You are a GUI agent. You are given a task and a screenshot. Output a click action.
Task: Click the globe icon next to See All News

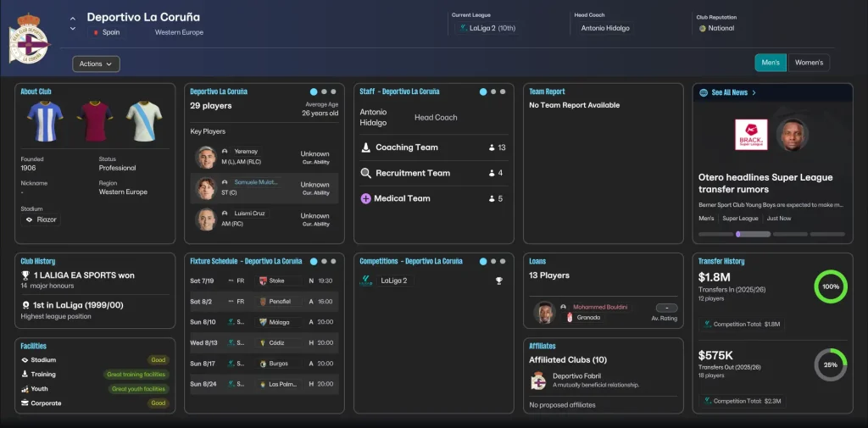point(704,92)
